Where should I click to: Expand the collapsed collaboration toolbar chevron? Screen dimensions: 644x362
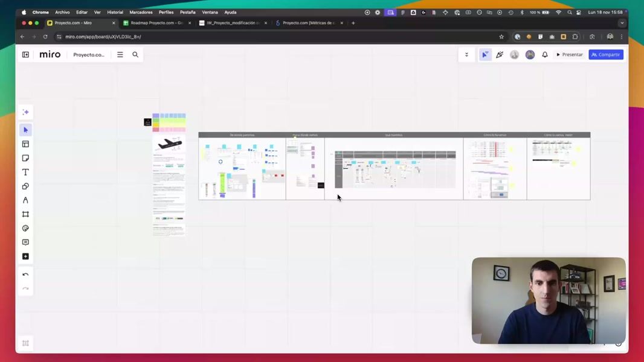466,55
